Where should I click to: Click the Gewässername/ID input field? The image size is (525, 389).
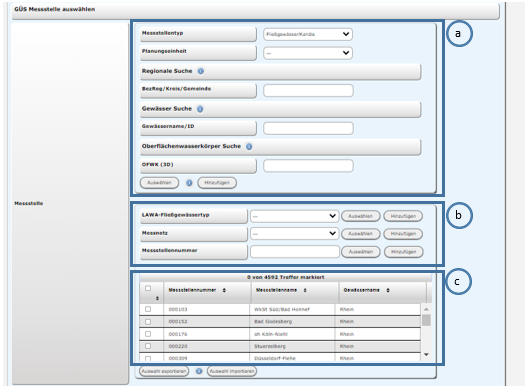308,128
